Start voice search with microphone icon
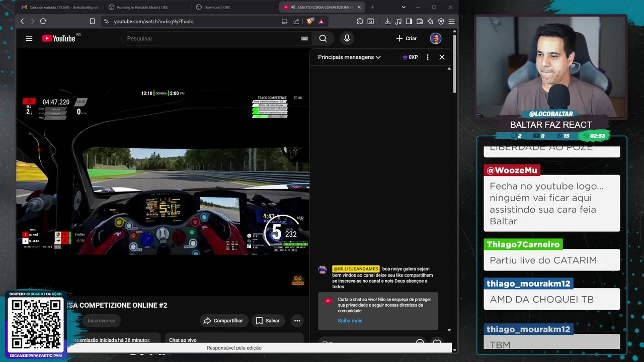The height and width of the screenshot is (362, 644). tap(347, 38)
